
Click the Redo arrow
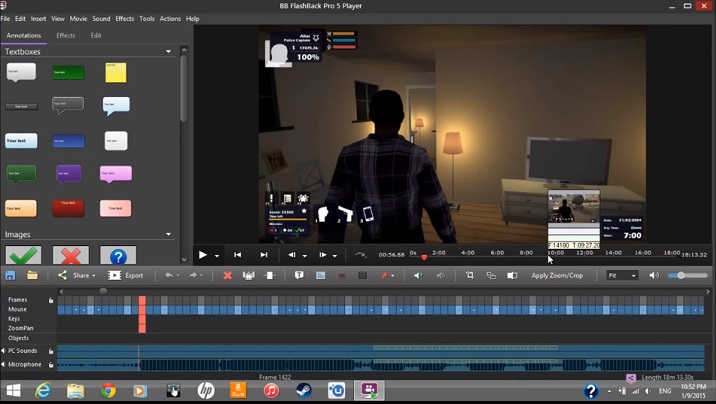193,275
